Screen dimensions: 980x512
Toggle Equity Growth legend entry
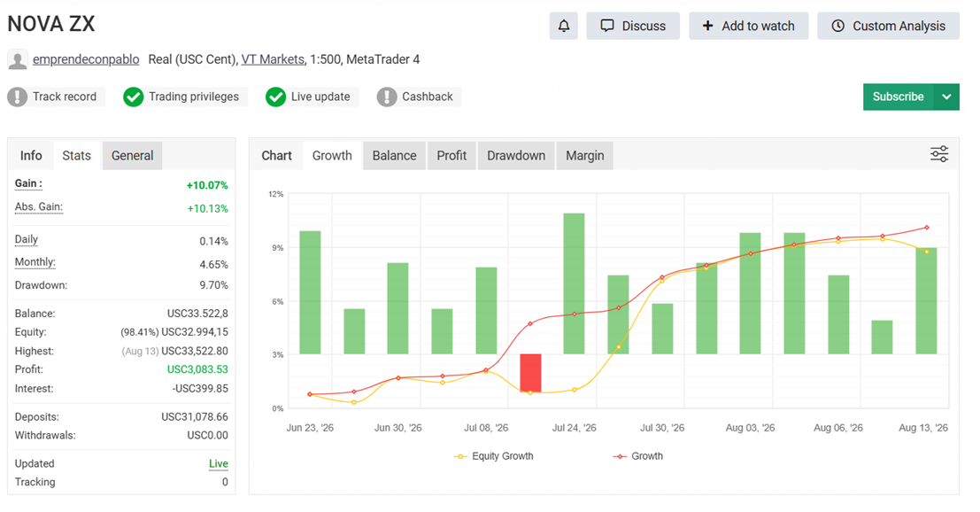click(494, 456)
